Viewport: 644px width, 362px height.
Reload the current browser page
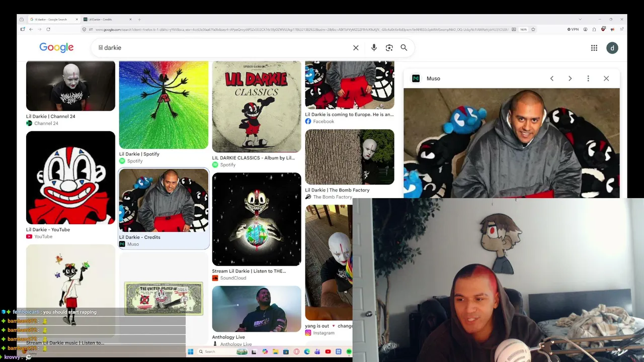pyautogui.click(x=48, y=29)
